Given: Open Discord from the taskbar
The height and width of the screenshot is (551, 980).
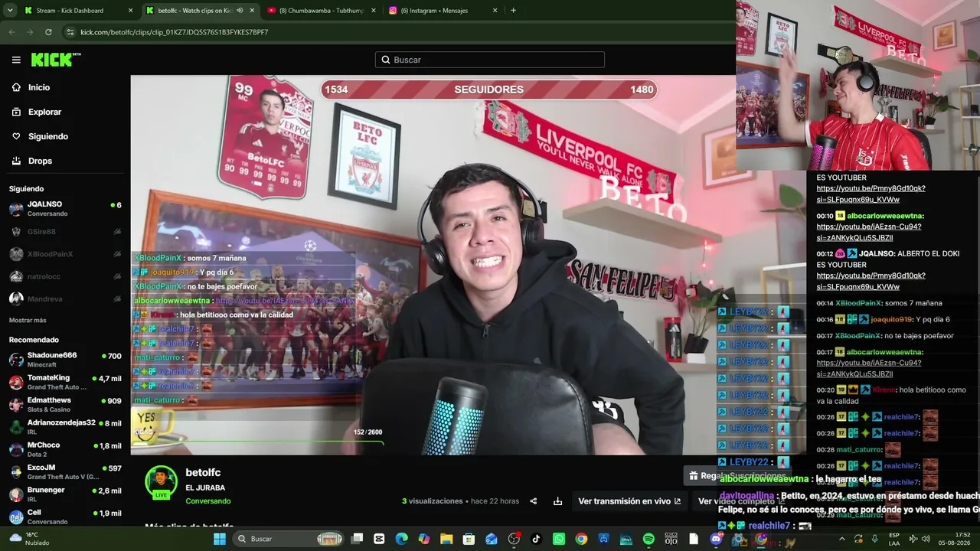Looking at the screenshot, I should pyautogui.click(x=716, y=539).
